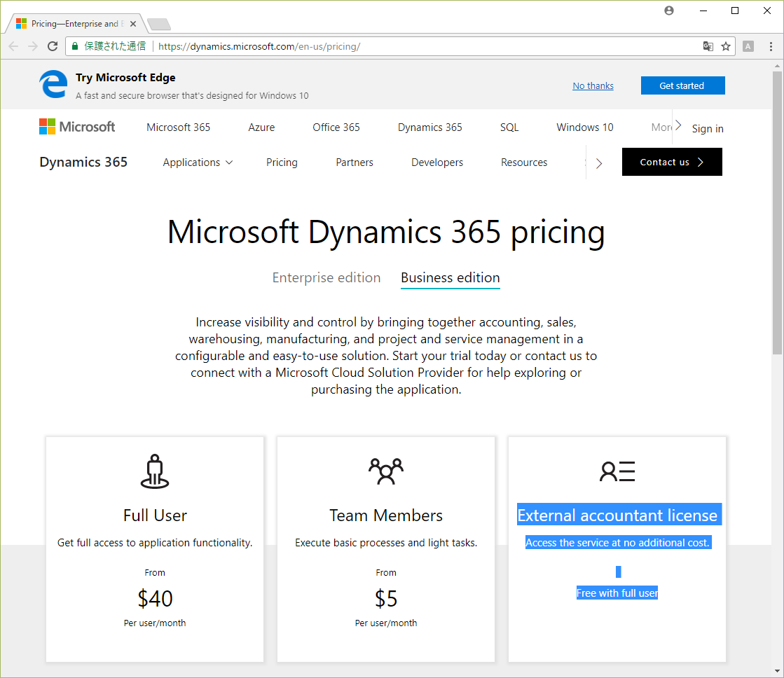Click the scrollbar down arrow
Screen dimensions: 784x678
point(777,671)
